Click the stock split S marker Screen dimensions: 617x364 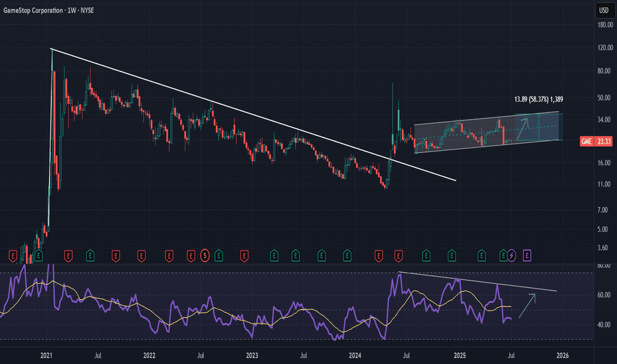tap(205, 255)
